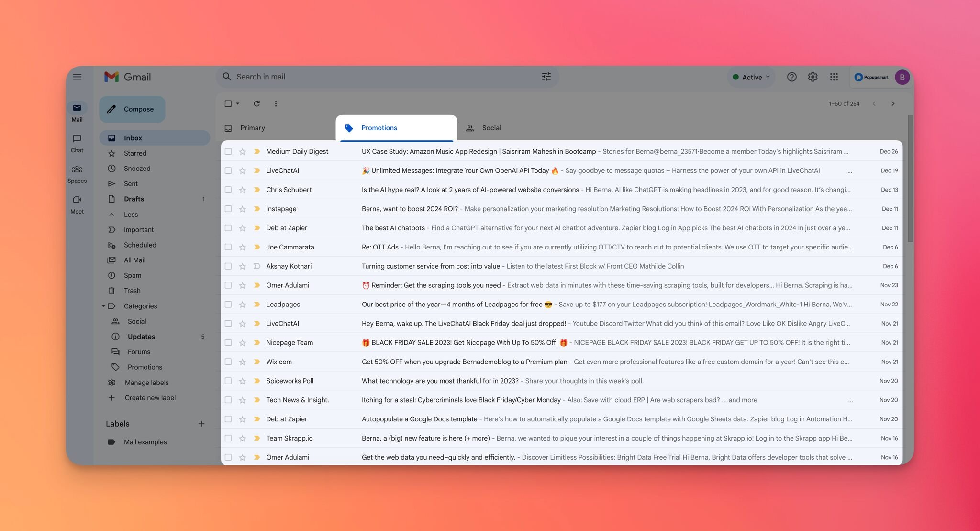980x531 pixels.
Task: Switch to the Promotions tab
Action: (396, 128)
